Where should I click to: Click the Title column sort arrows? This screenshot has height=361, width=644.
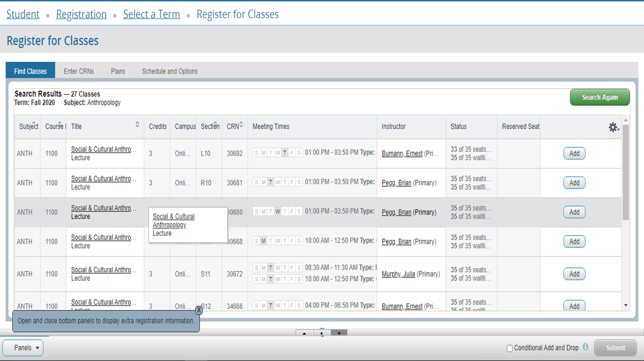pos(137,125)
